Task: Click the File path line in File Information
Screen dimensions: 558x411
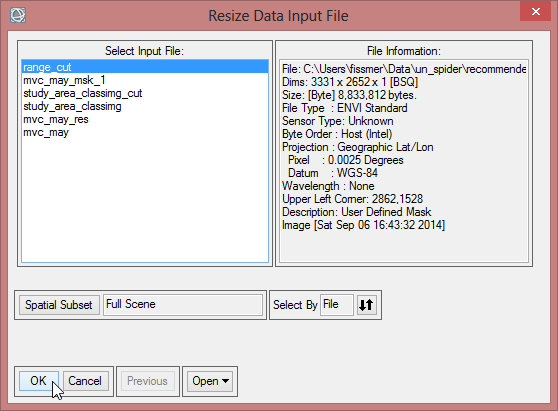Action: tap(404, 69)
